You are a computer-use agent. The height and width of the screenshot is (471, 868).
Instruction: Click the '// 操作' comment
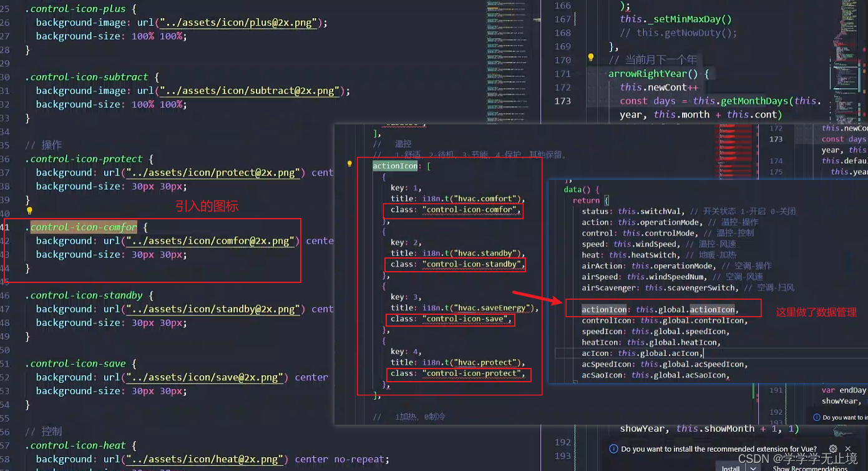click(x=43, y=145)
